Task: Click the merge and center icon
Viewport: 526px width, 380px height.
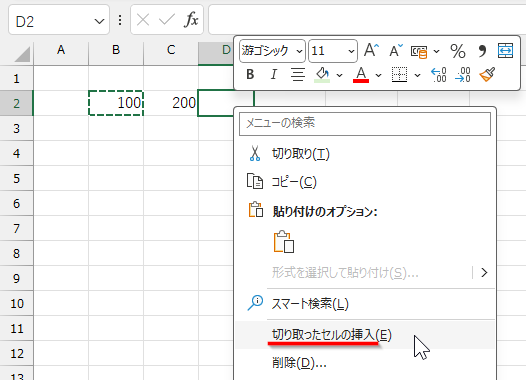Action: click(x=506, y=51)
